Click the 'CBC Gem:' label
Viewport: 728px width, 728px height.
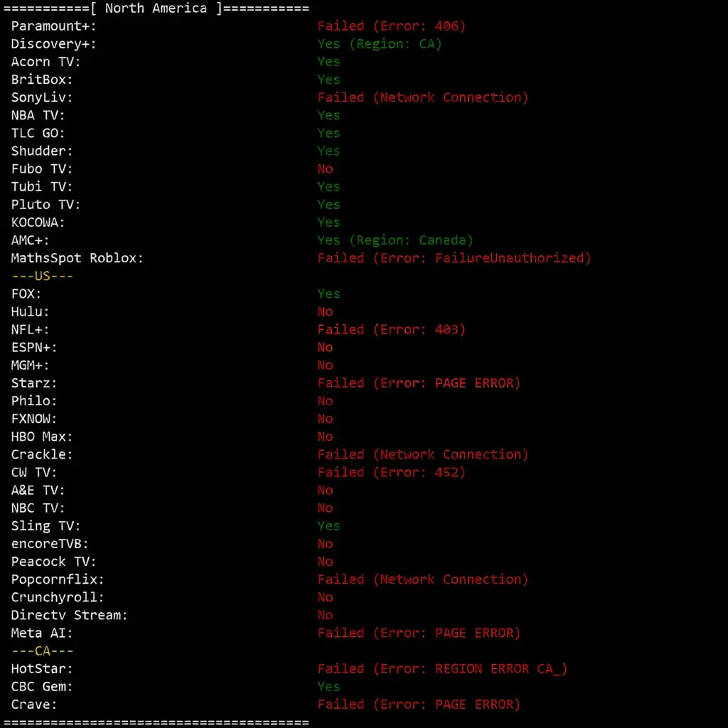click(x=42, y=687)
